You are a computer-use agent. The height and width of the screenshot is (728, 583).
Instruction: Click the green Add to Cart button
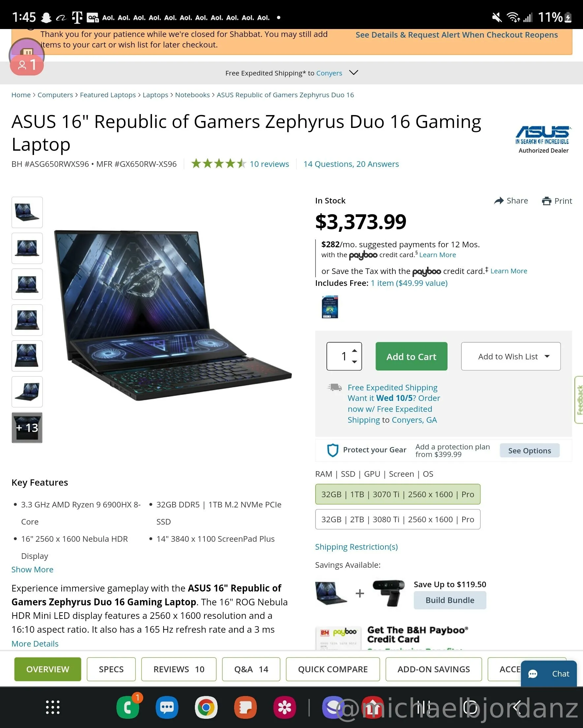click(412, 356)
